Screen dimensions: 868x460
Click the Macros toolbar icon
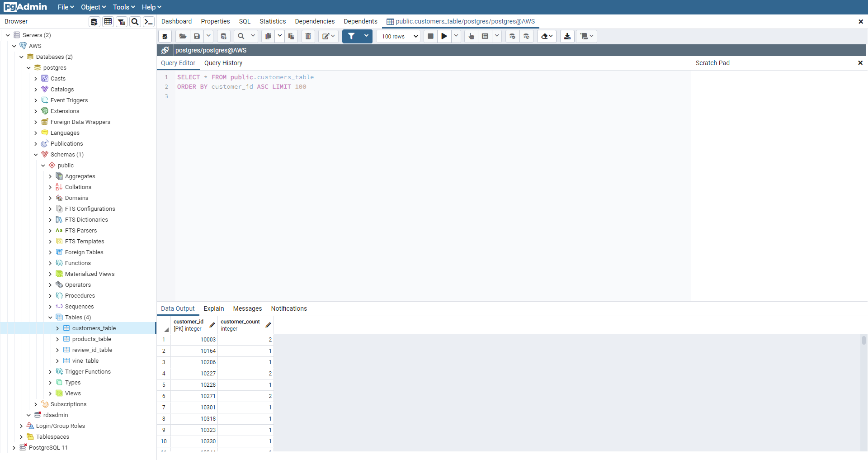click(x=587, y=36)
